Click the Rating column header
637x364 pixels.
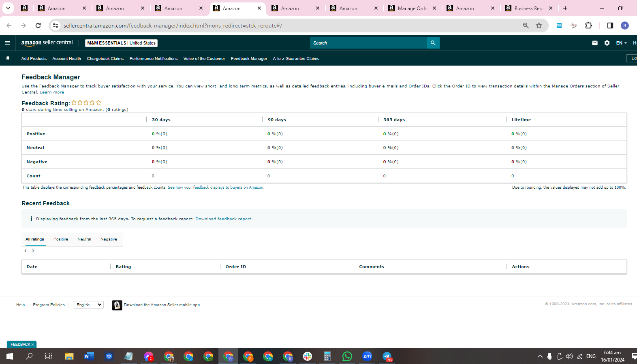coord(123,267)
